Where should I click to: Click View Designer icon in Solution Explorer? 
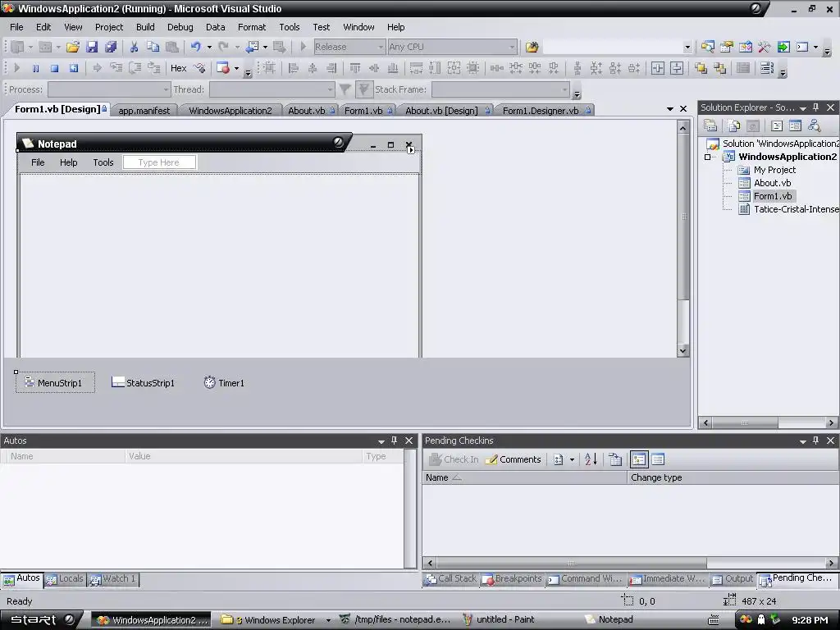click(795, 126)
